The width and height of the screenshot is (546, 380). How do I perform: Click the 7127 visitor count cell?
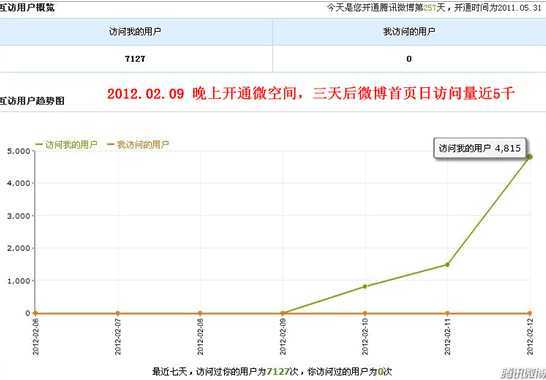(x=135, y=59)
